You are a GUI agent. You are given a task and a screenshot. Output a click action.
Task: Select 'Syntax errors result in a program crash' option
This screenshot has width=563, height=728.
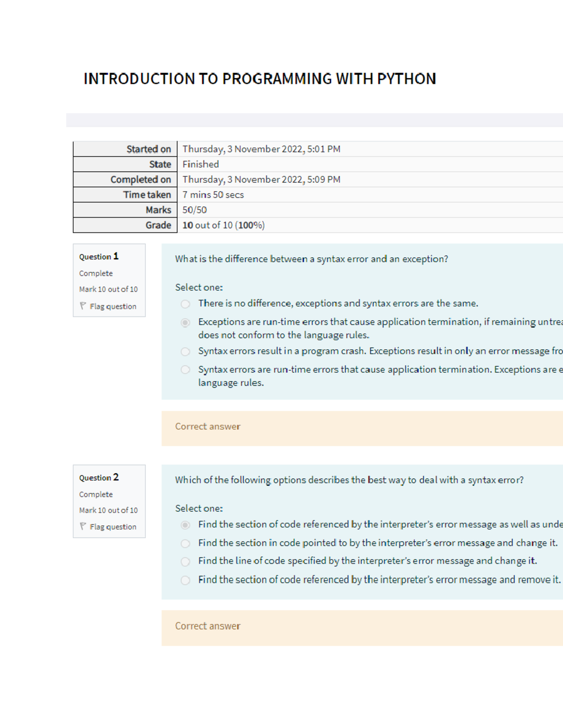pyautogui.click(x=185, y=352)
